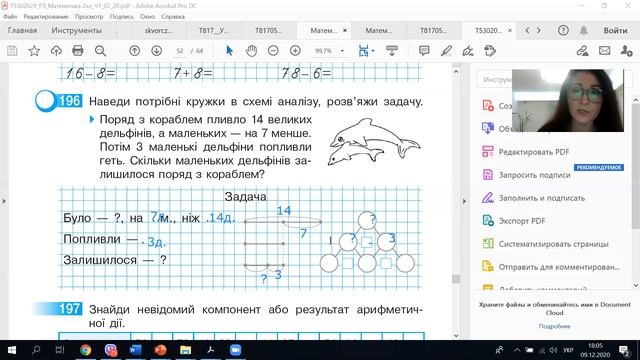Open the Подпись menu

(122, 17)
